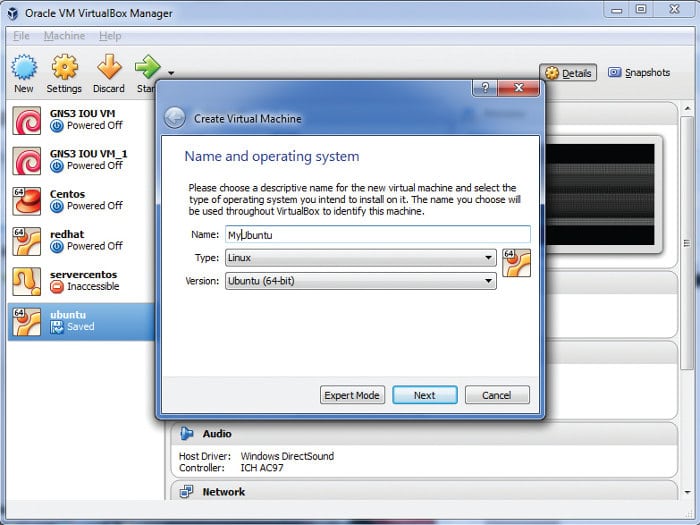
Task: Select GNS3 IOU VM_1 entry name
Action: [x=88, y=154]
